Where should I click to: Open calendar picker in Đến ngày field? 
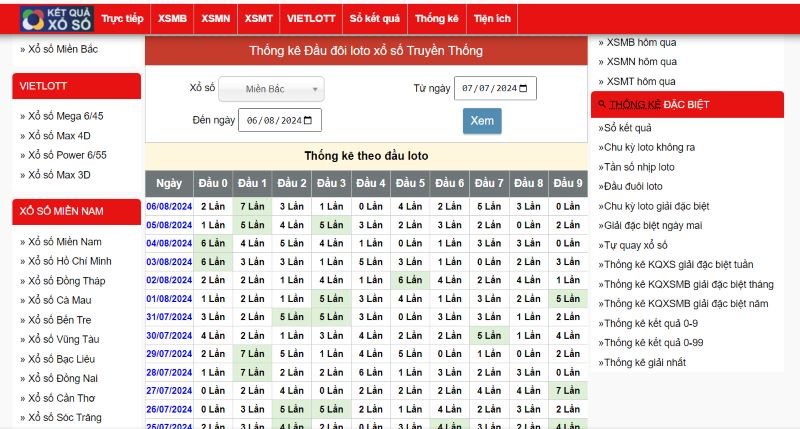310,121
